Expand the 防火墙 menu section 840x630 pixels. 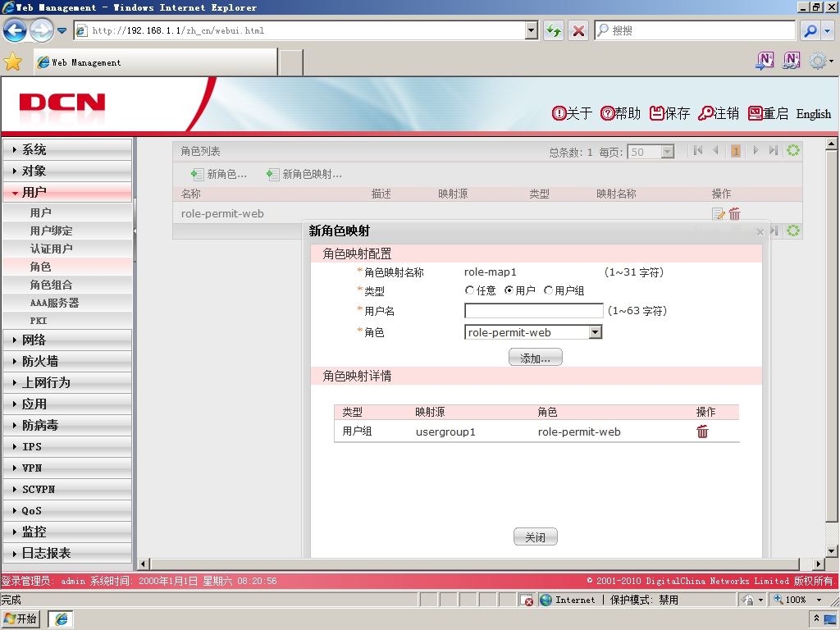(67, 361)
